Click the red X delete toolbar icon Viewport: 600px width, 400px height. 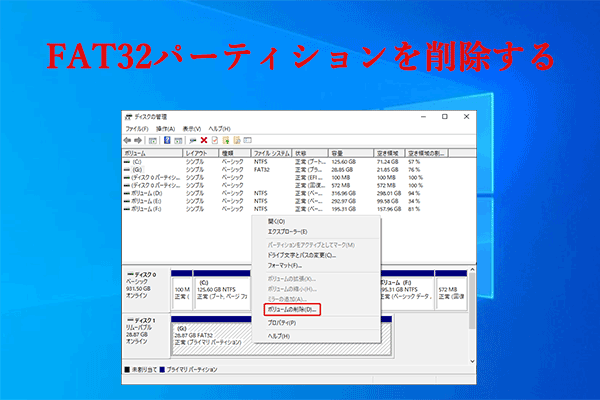pos(204,140)
